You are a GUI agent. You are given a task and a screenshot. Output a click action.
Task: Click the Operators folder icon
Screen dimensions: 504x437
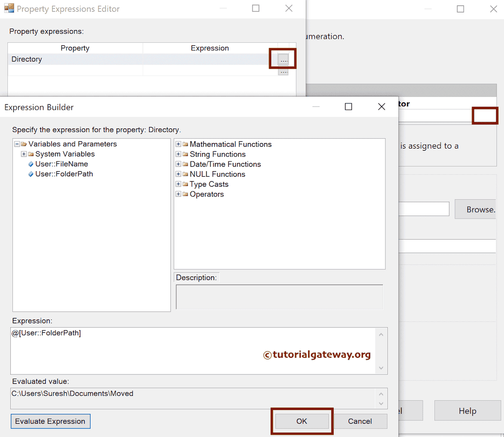coord(185,194)
